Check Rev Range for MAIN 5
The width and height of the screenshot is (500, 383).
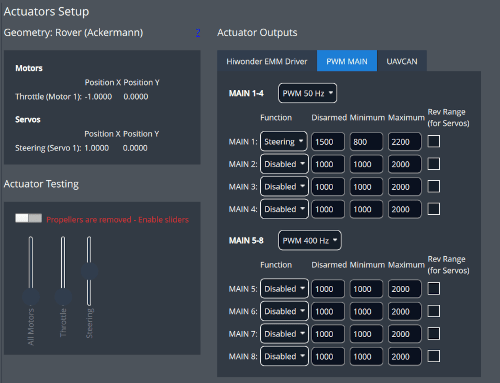coord(434,288)
